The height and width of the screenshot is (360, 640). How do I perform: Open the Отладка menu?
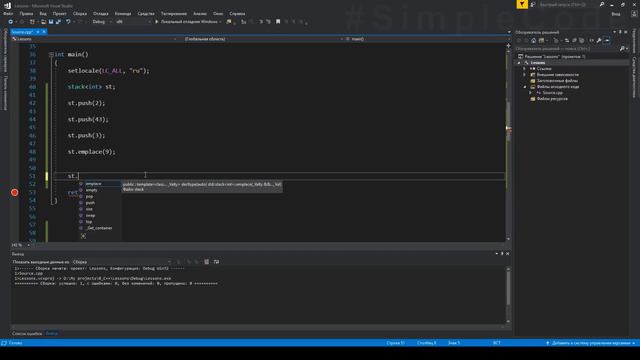click(100, 13)
